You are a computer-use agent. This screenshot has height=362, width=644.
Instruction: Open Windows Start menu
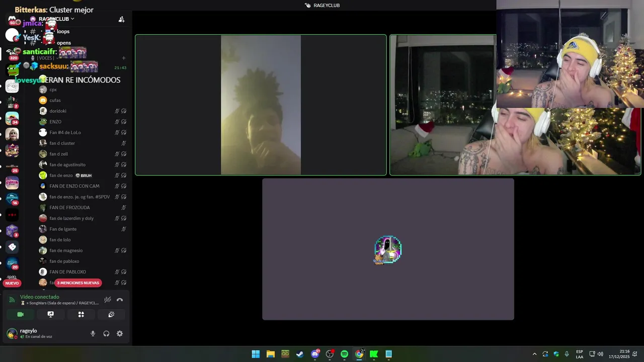[x=256, y=354]
